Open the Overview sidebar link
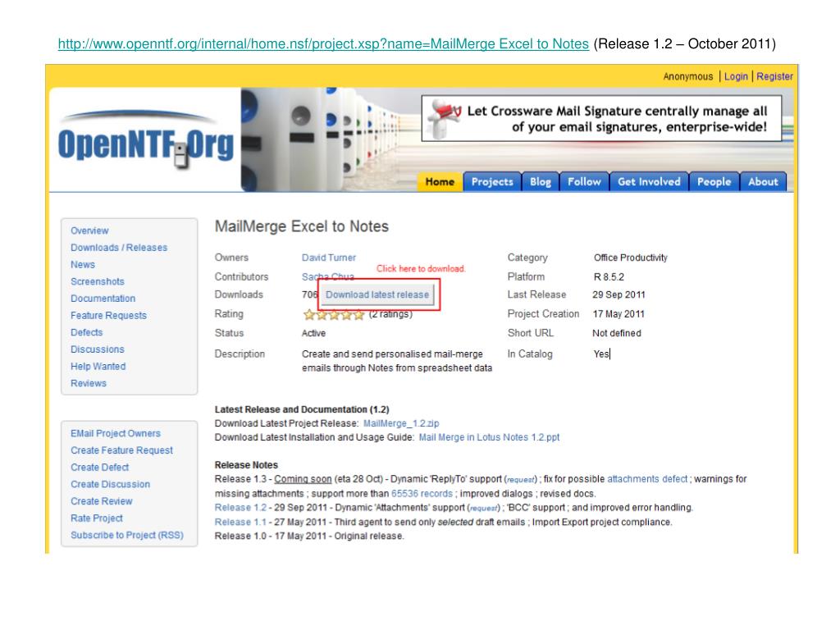 [x=89, y=231]
